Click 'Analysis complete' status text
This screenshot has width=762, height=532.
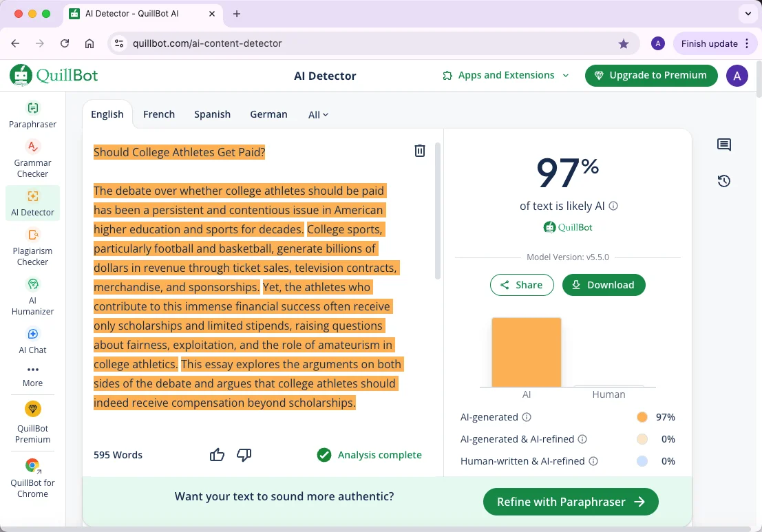click(x=379, y=455)
